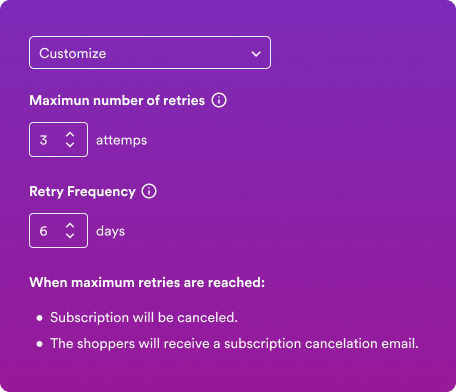Click info icon next to Maximun number of retries

tap(219, 100)
